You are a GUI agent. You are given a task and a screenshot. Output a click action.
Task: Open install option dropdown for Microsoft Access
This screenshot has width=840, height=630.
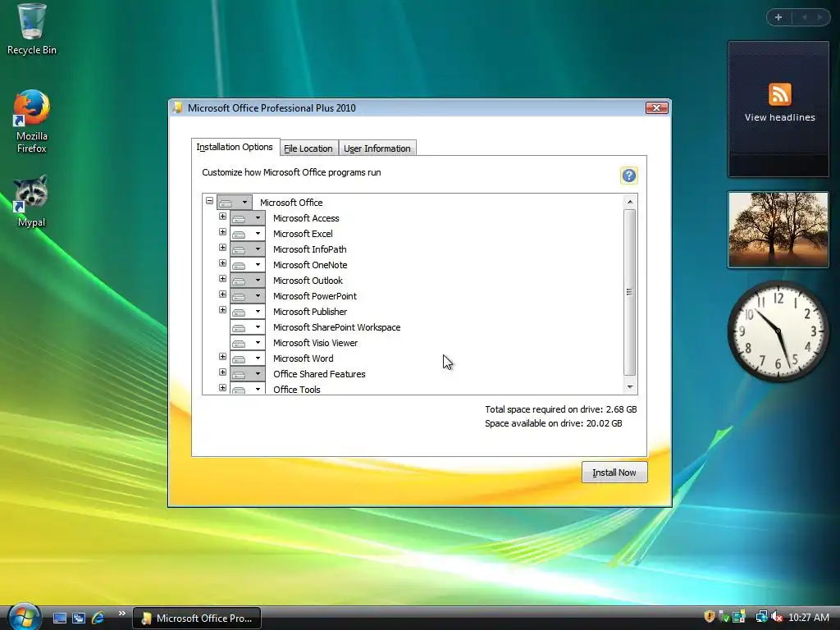pyautogui.click(x=248, y=218)
